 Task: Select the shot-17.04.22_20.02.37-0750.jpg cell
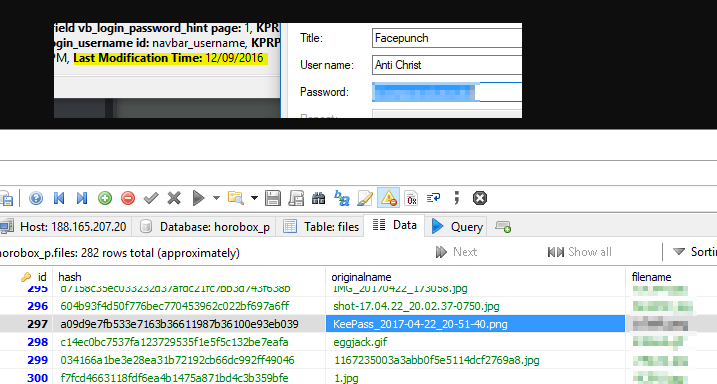(476, 306)
